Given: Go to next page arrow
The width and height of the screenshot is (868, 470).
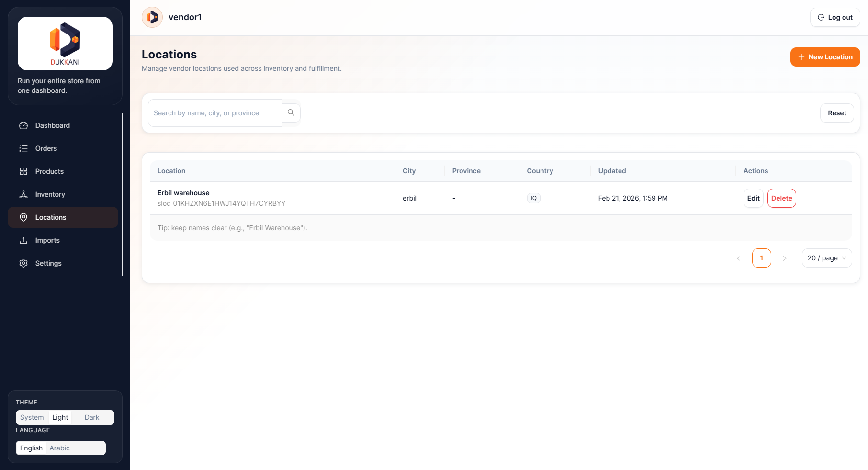Looking at the screenshot, I should point(784,258).
